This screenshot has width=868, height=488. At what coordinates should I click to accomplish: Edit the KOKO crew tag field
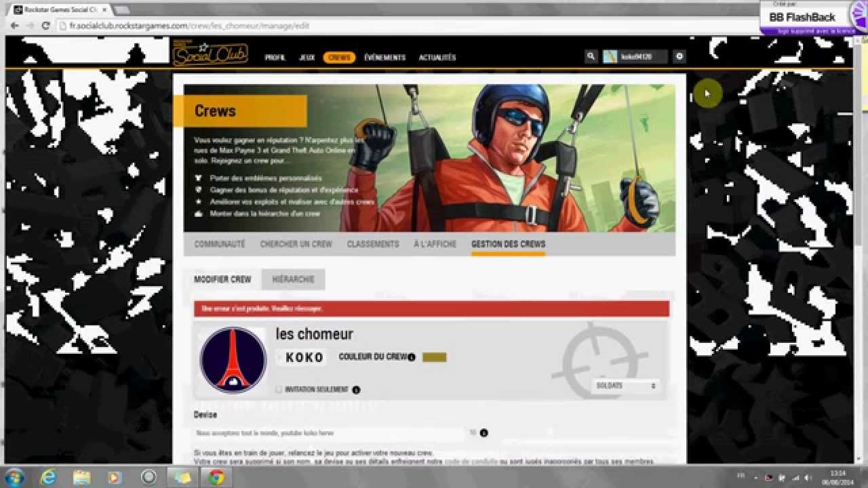pos(302,358)
